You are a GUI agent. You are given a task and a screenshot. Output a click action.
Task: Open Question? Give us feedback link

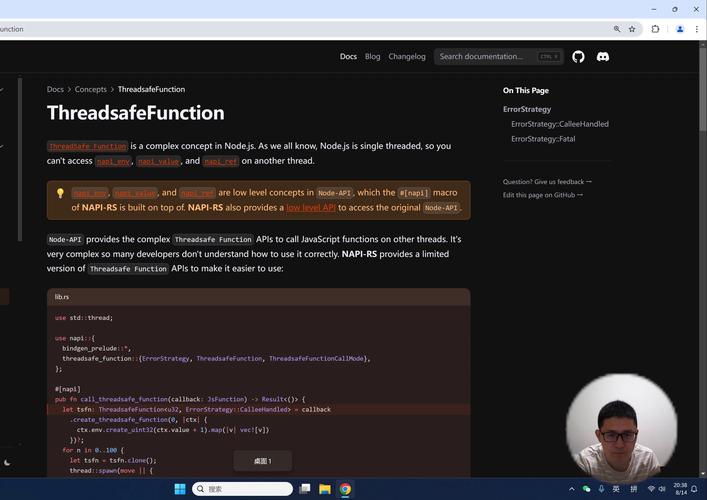tap(547, 182)
